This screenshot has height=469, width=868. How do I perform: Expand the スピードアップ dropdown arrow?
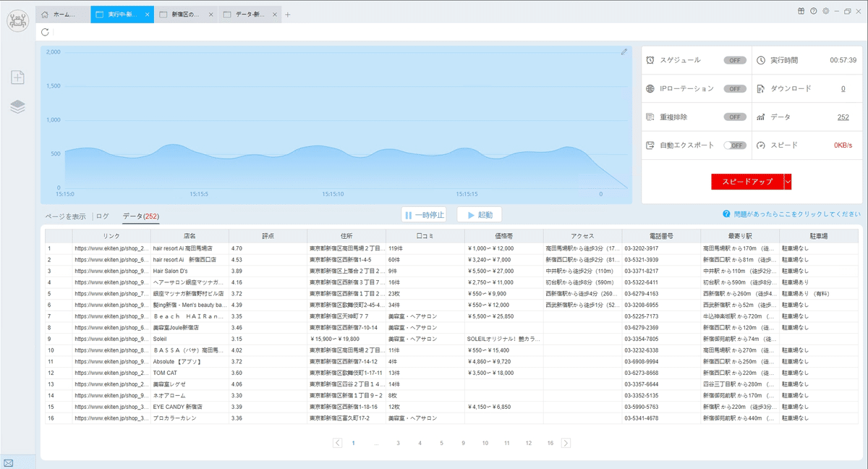coord(788,182)
